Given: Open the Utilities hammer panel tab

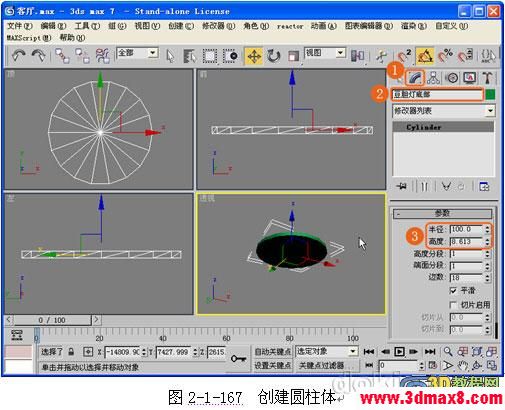Looking at the screenshot, I should pyautogui.click(x=487, y=78).
